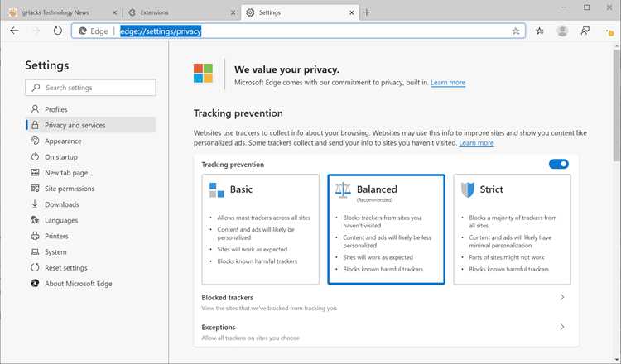Click the On startup power icon
This screenshot has height=364, width=621.
[x=35, y=156]
